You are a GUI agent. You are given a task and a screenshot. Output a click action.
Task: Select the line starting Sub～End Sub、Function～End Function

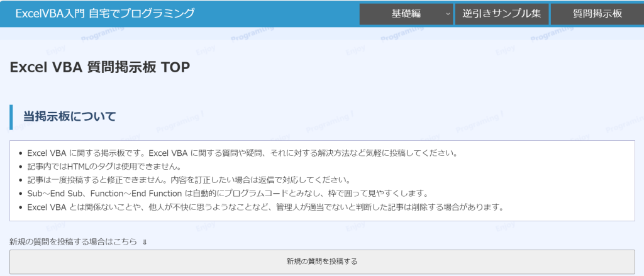click(x=228, y=194)
